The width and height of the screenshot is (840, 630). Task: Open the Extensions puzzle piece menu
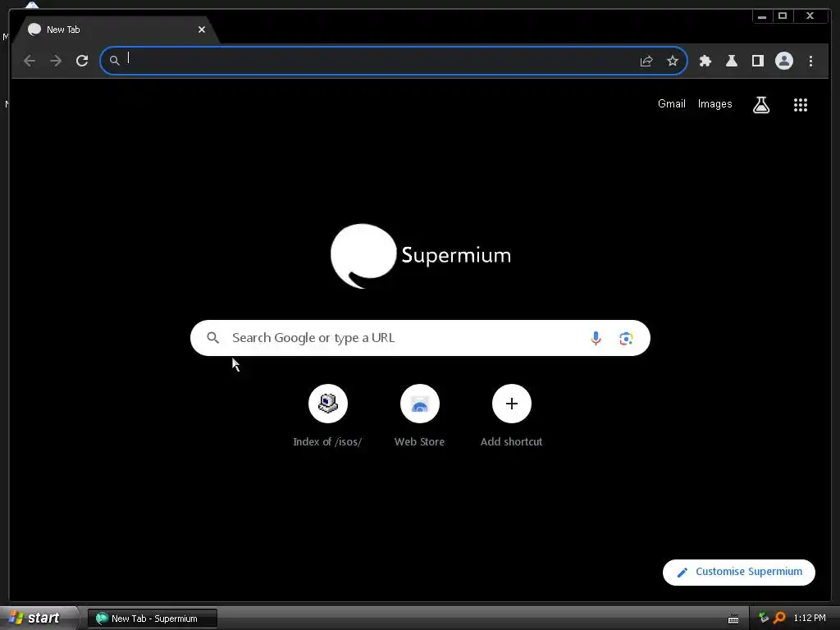pos(705,61)
